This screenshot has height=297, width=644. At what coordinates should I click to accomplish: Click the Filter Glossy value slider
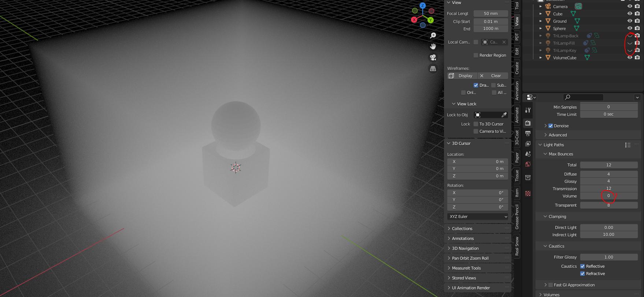(x=609, y=257)
